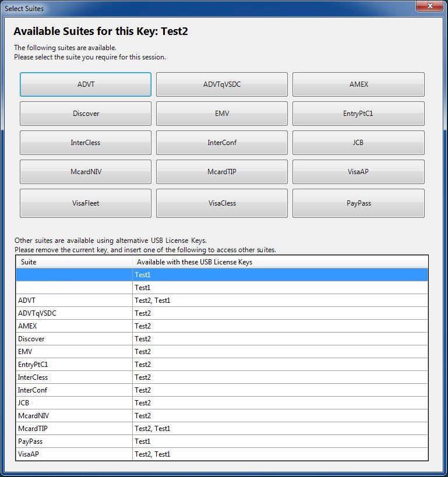
Task: Select the JCB table row
Action: click(222, 403)
